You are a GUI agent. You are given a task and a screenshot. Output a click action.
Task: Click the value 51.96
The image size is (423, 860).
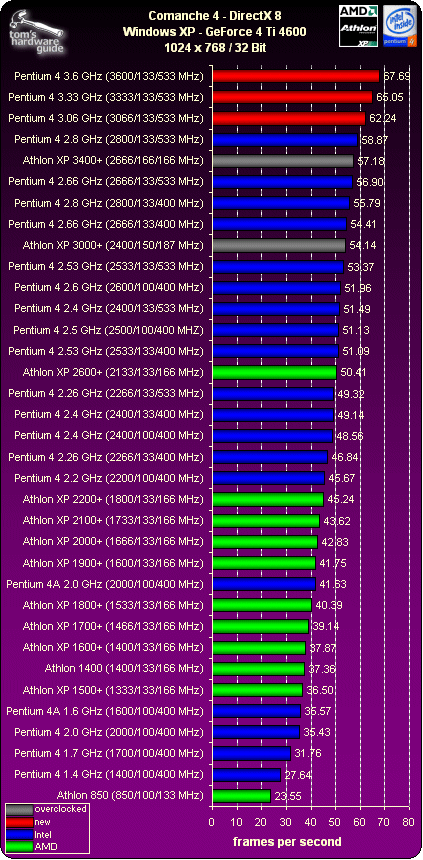point(357,287)
